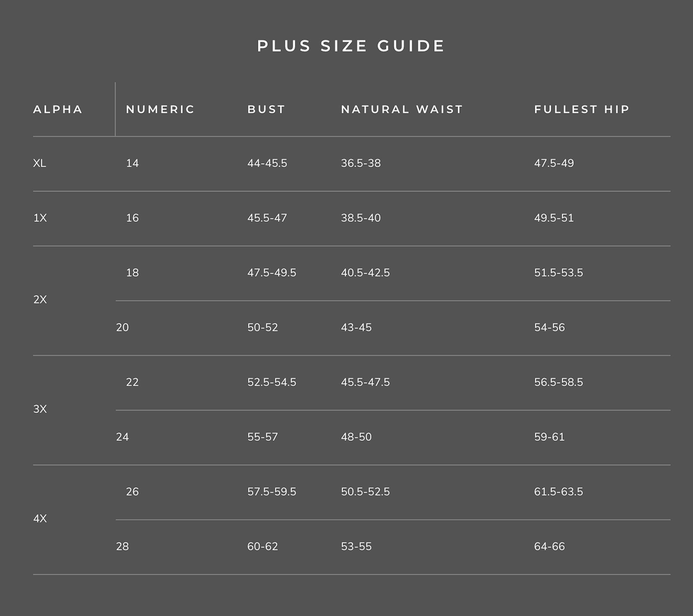
Task: Click waist measurement 38.5-40
Action: tap(361, 218)
